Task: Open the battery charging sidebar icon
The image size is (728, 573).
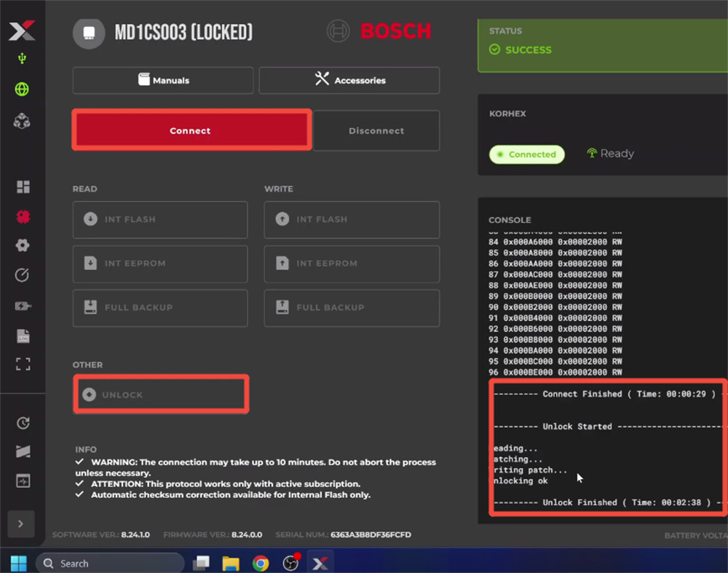Action: (x=23, y=306)
